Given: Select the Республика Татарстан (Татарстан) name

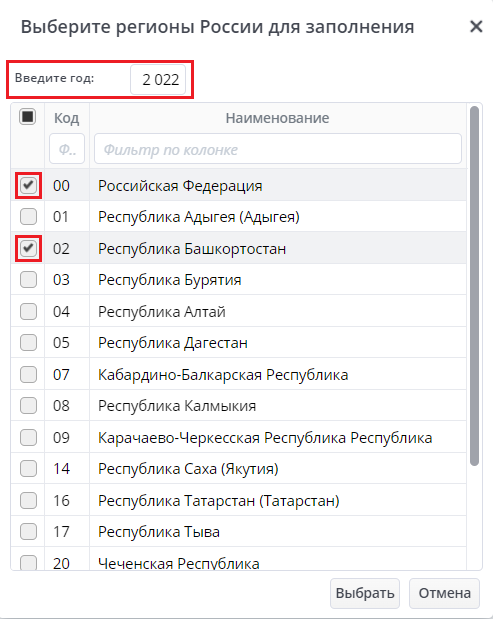Looking at the screenshot, I should click(x=219, y=501).
